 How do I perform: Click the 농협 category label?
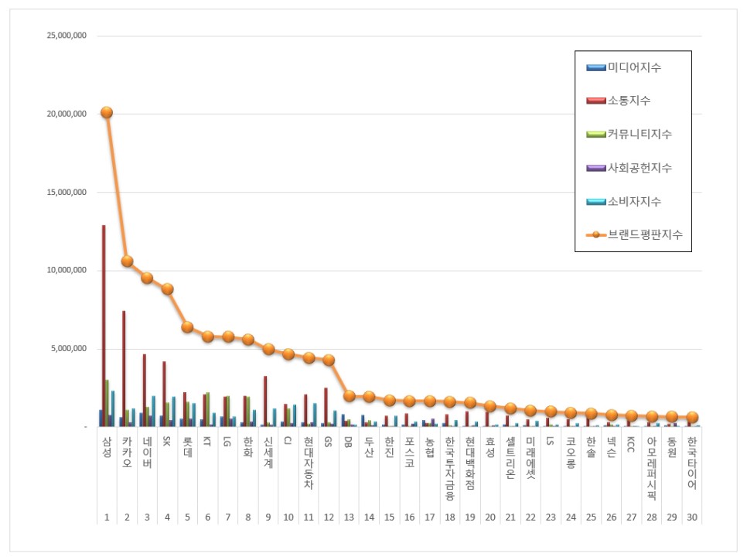tap(430, 447)
